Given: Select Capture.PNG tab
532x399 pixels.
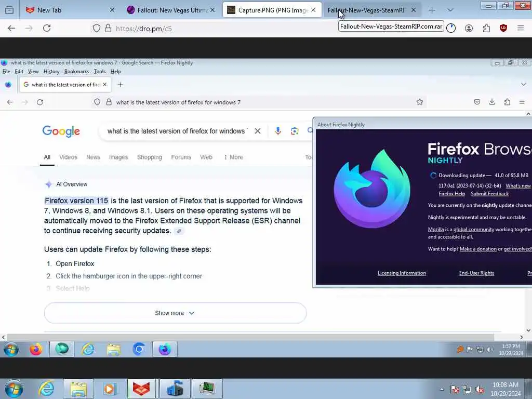Looking at the screenshot, I should pyautogui.click(x=271, y=10).
